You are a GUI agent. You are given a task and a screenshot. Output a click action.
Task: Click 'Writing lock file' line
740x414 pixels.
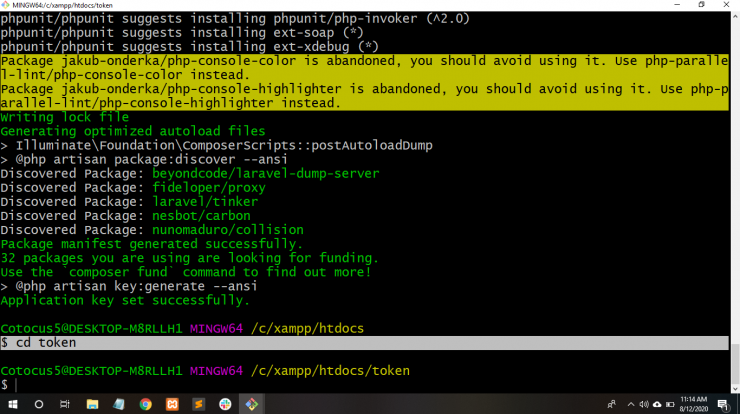65,117
